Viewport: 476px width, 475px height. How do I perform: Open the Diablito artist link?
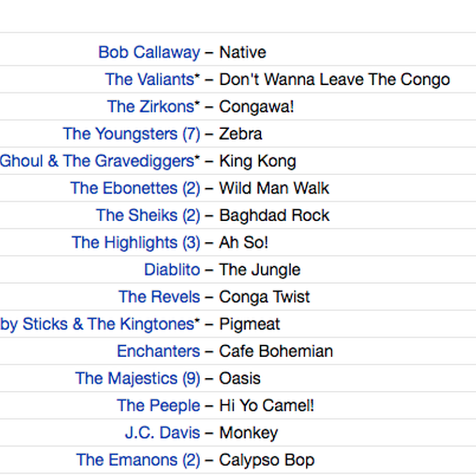point(172,270)
